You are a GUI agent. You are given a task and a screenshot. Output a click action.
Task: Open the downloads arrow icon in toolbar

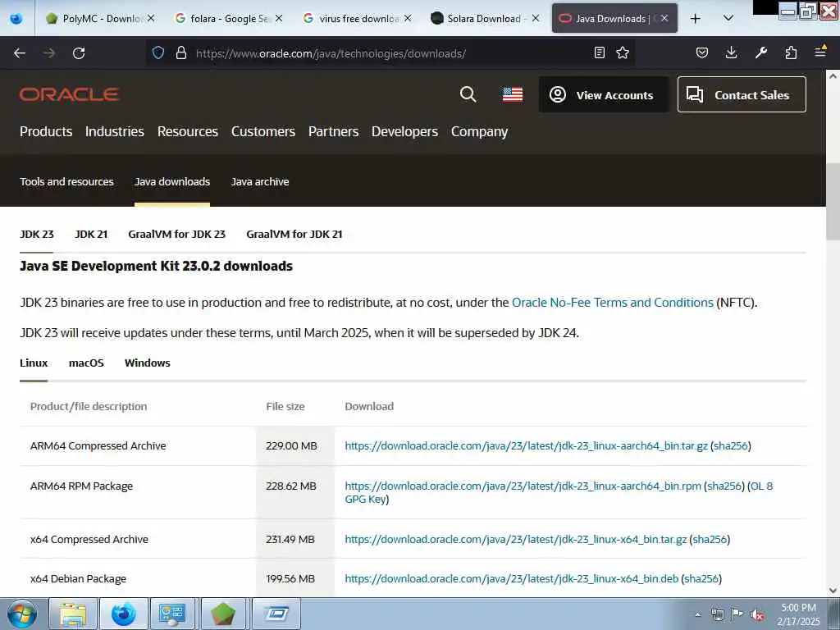(731, 52)
